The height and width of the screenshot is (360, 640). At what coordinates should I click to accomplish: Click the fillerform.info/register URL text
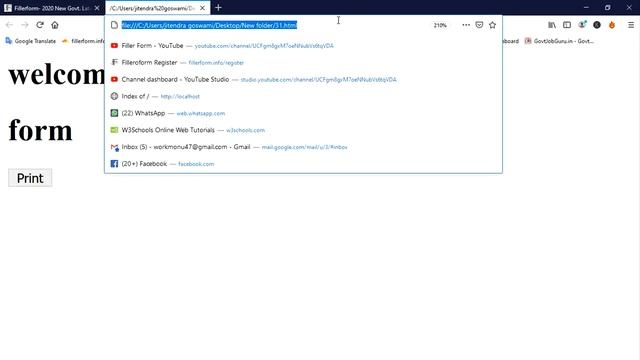216,63
